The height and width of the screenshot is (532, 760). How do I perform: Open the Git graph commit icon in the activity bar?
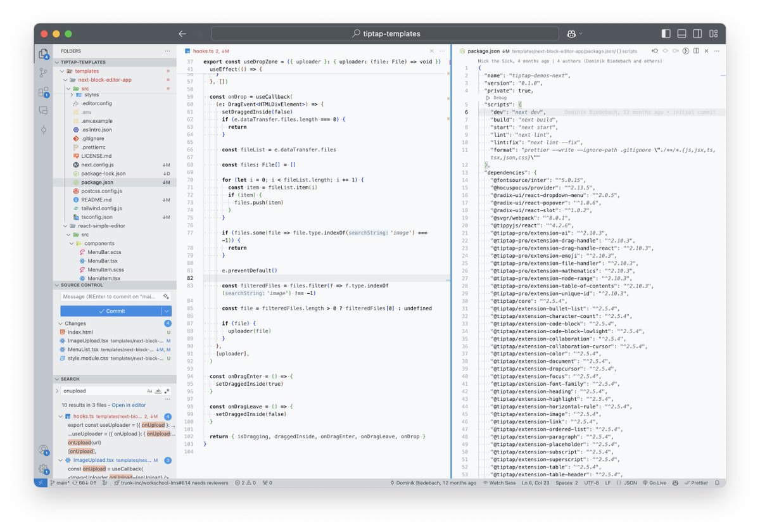click(x=43, y=129)
